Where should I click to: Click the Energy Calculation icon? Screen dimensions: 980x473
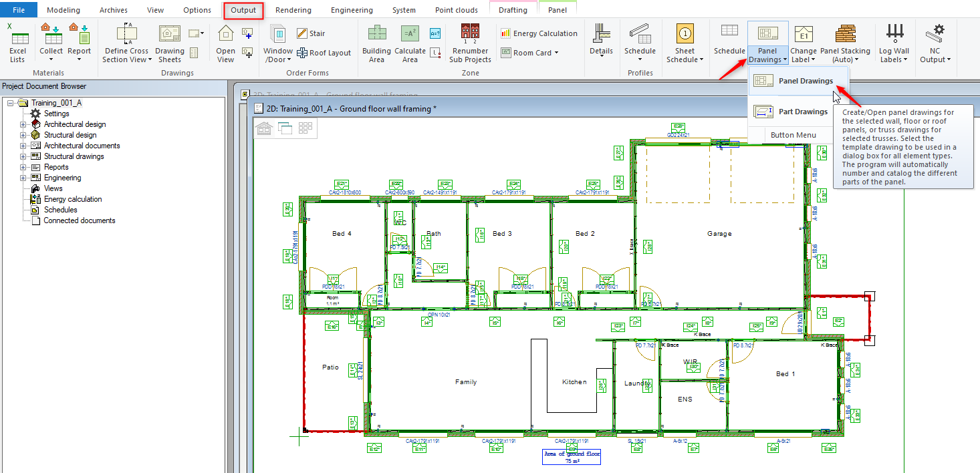[x=537, y=33]
